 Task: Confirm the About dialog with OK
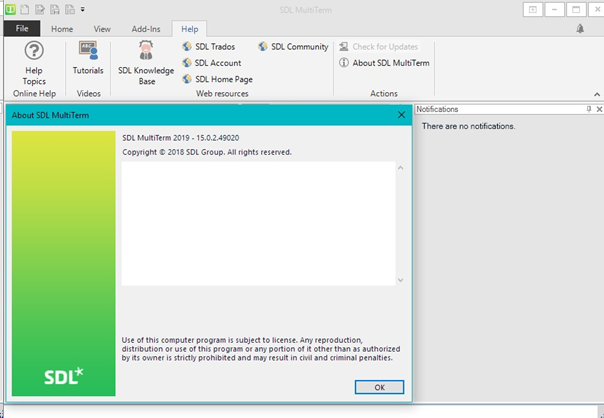tap(379, 387)
